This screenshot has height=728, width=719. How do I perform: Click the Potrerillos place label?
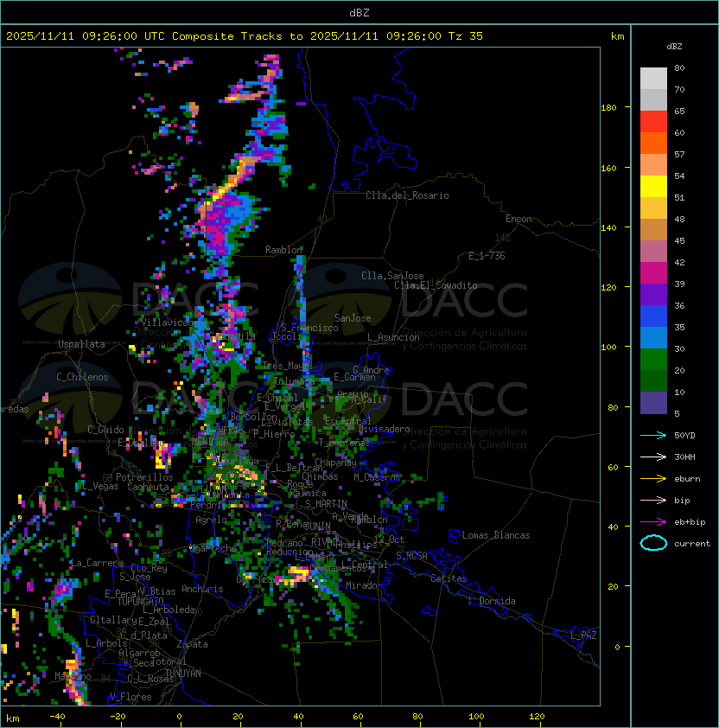point(144,477)
